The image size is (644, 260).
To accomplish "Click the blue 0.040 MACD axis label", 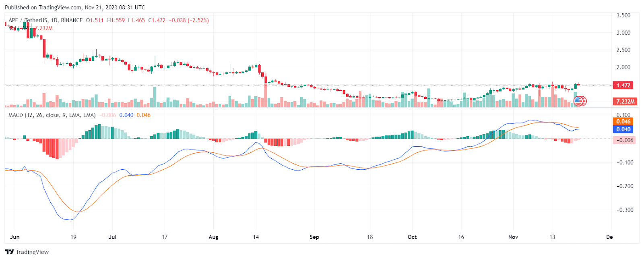I will click(x=623, y=129).
